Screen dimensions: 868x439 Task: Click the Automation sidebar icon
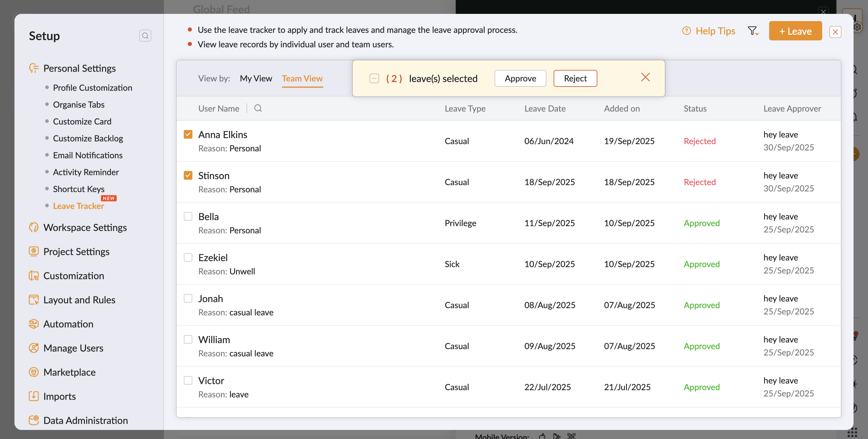click(34, 324)
